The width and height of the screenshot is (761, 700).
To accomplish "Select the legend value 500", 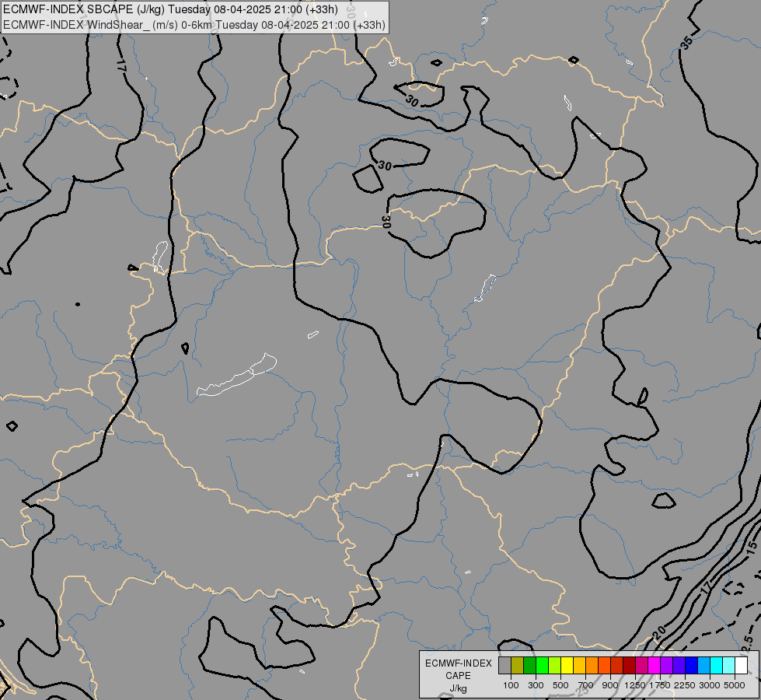I will pos(560,685).
